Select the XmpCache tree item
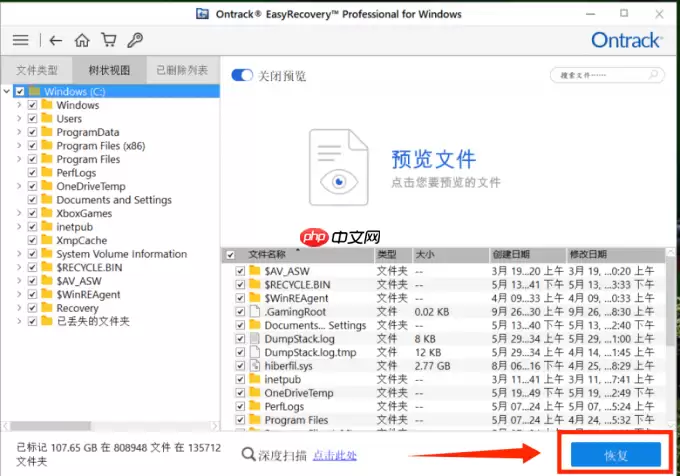The width and height of the screenshot is (680, 476). [x=82, y=240]
